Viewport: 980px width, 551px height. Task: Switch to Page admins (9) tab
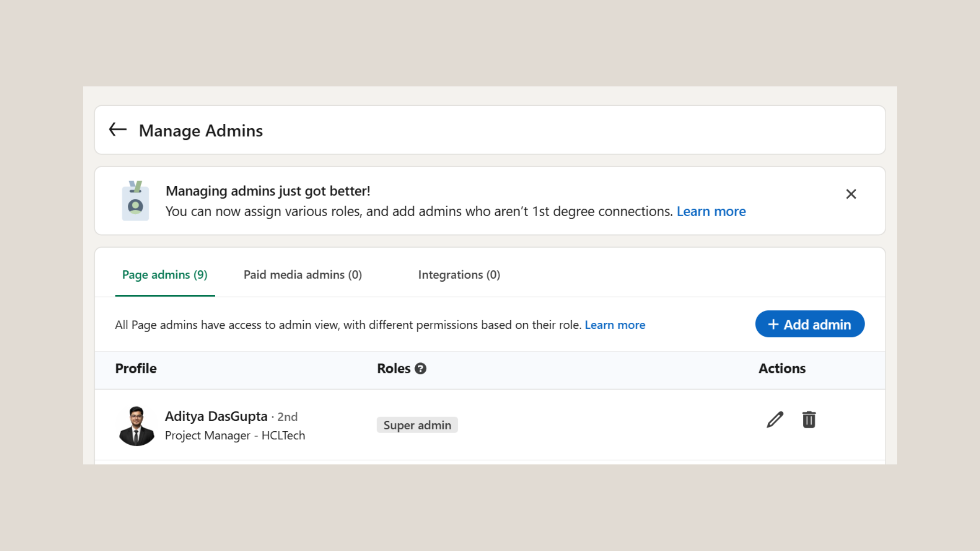pyautogui.click(x=165, y=275)
